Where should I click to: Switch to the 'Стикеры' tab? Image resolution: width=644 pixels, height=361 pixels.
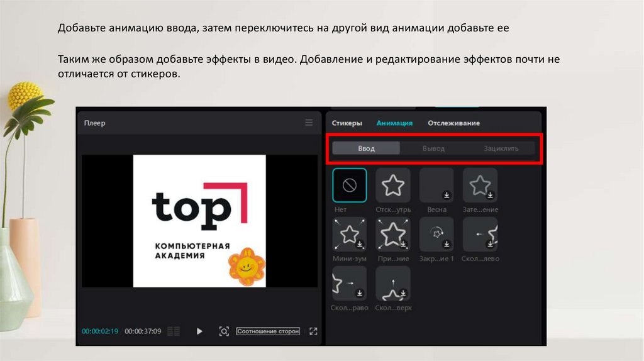(x=347, y=123)
